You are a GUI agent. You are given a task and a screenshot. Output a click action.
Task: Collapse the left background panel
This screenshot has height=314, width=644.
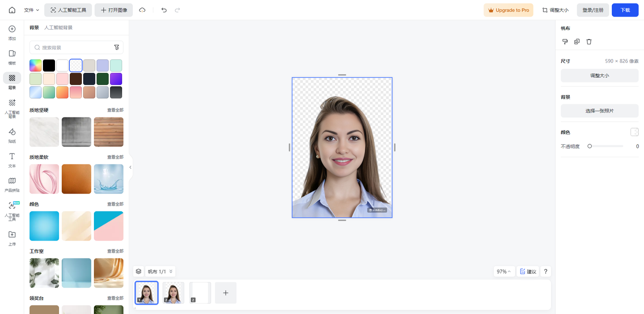click(131, 167)
